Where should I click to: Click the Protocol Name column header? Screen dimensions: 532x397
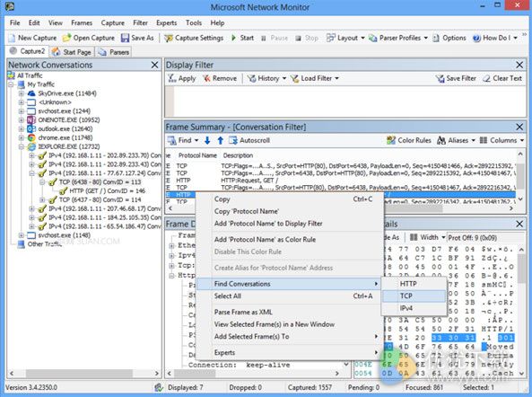(197, 155)
